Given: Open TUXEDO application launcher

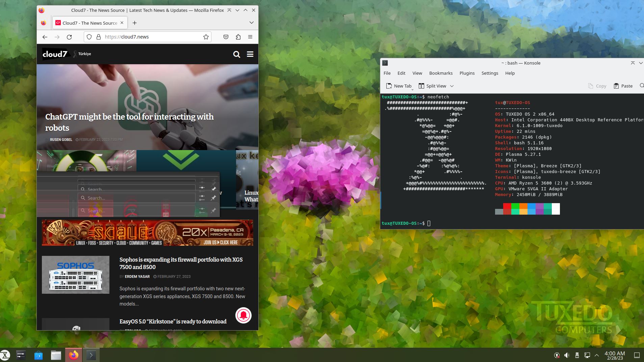Looking at the screenshot, I should tap(5, 355).
